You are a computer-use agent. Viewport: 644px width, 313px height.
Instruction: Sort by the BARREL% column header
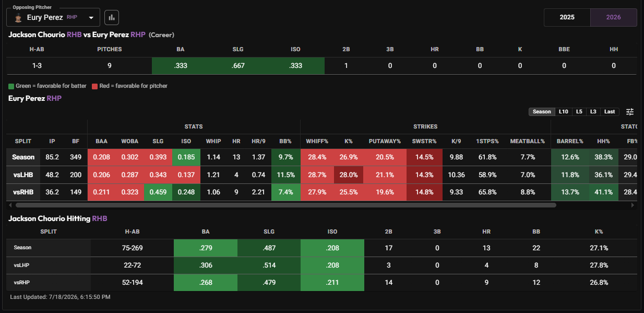click(x=570, y=141)
